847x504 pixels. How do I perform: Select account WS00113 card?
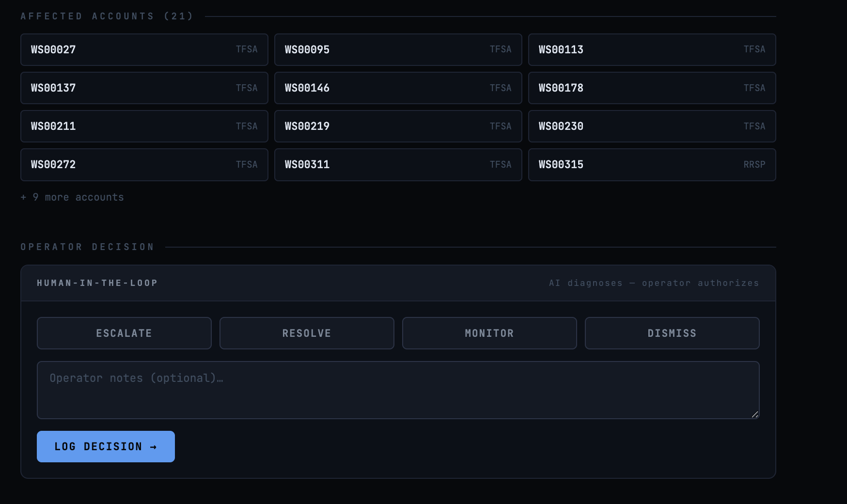pos(652,49)
